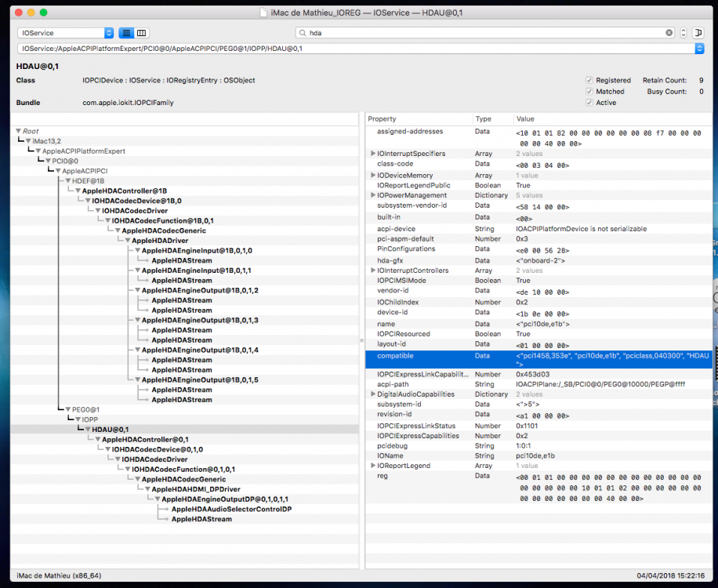Sort by the Property column header
The width and height of the screenshot is (718, 588).
click(x=419, y=119)
